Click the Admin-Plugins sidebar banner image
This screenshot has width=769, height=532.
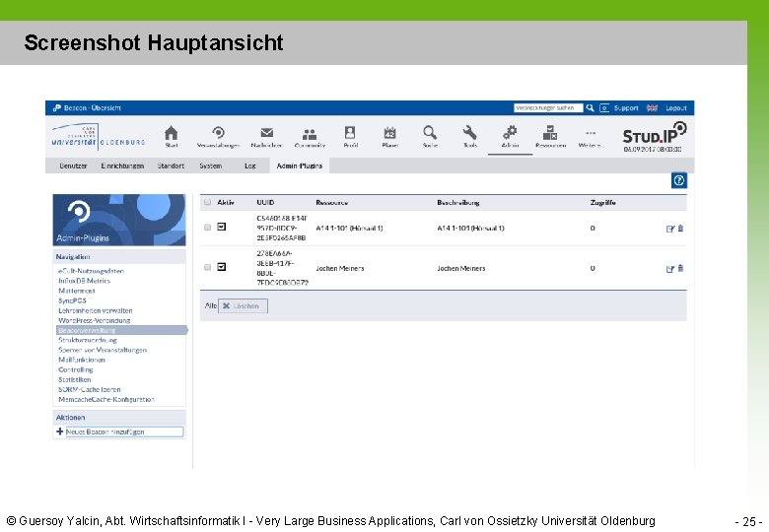pyautogui.click(x=119, y=220)
